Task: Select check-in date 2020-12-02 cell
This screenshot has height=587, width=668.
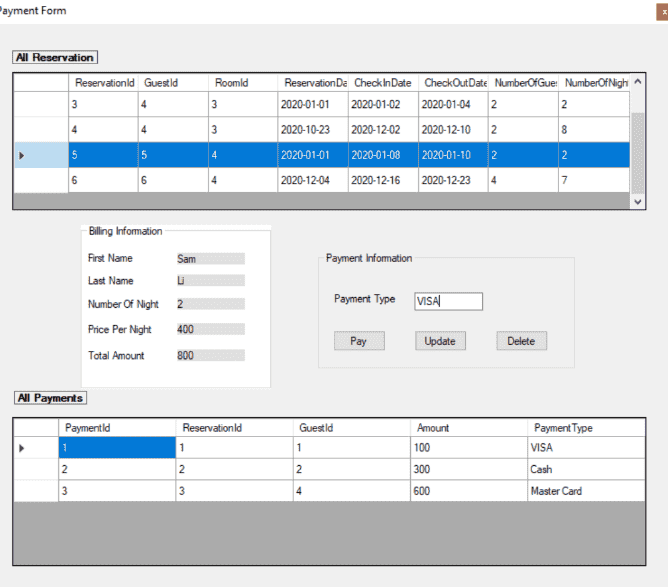Action: [x=383, y=129]
